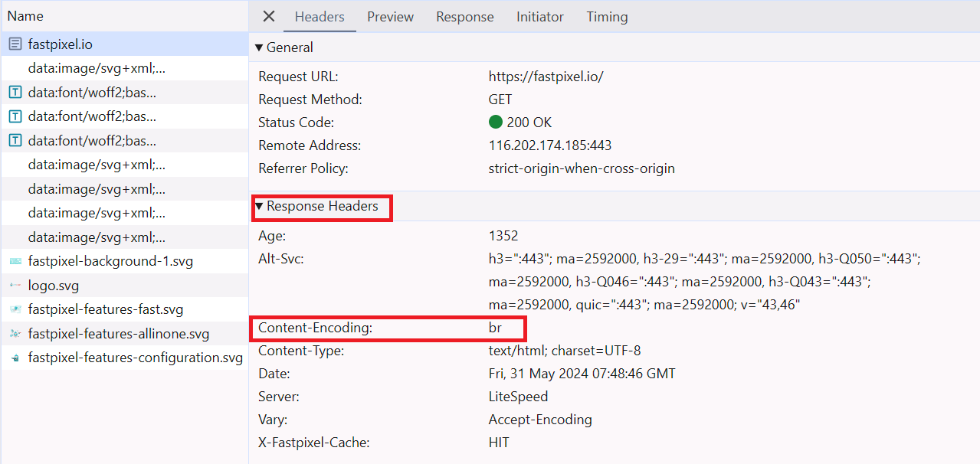980x464 pixels.
Task: Click the first woff2 font file icon
Action: pos(15,93)
